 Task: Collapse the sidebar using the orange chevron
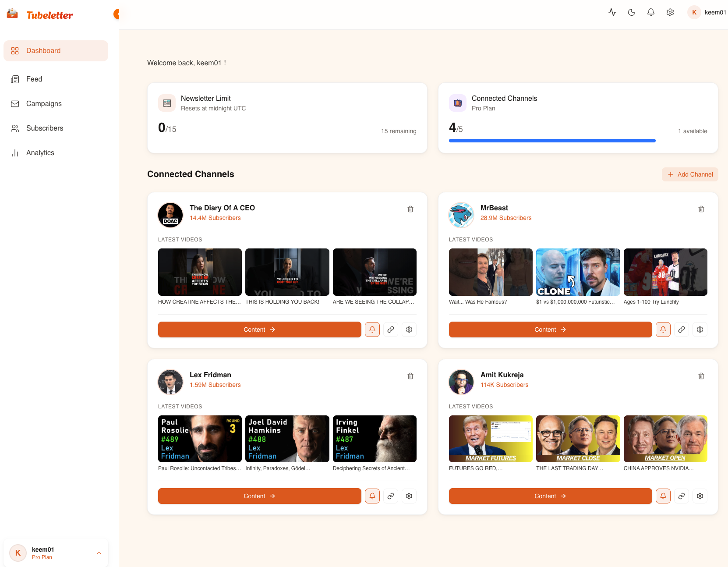point(117,14)
